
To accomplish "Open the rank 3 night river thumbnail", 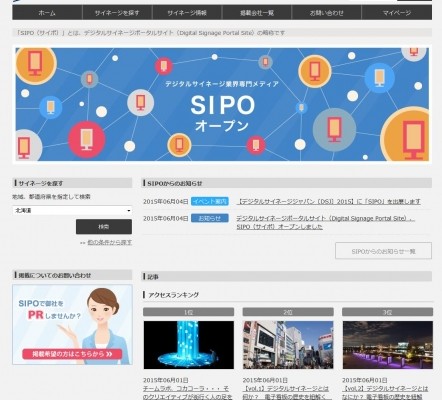I will [x=388, y=345].
